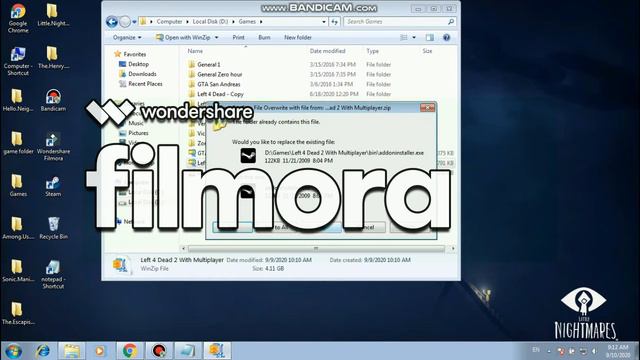Open notepad - Shortcut on desktop
Screen dimensions: 640x360
click(53, 274)
